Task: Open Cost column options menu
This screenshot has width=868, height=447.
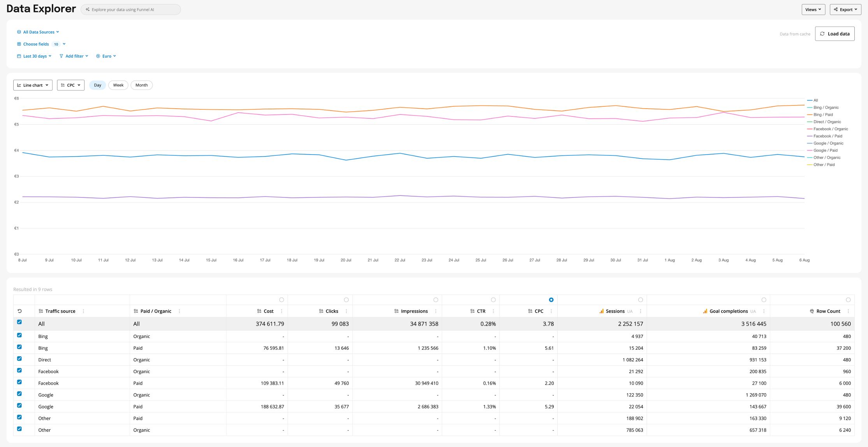Action: 282,311
